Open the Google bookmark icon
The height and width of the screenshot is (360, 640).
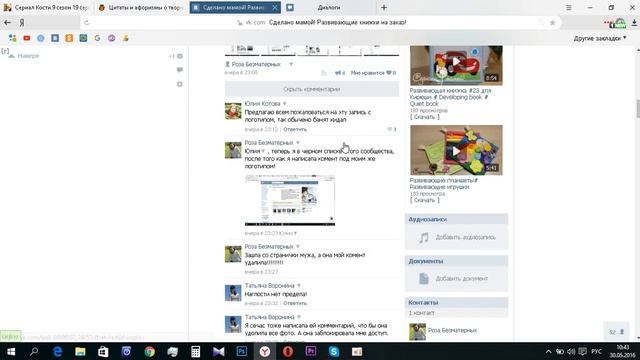(x=97, y=38)
